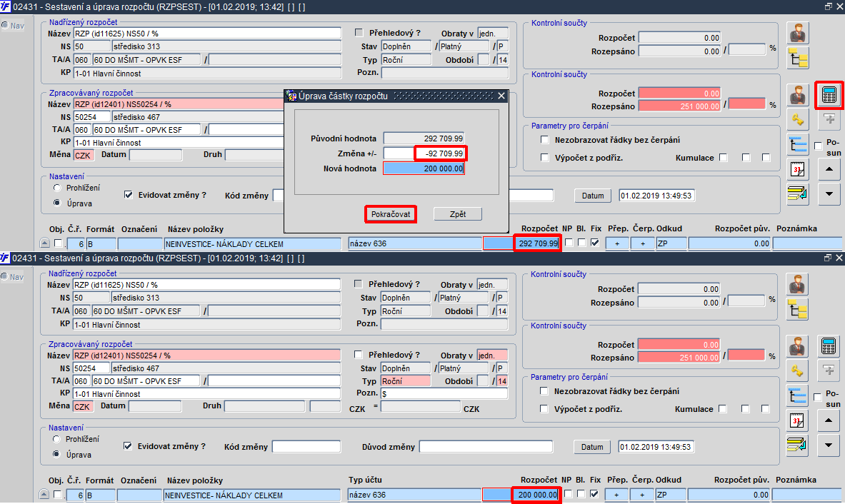Click the blue colored cell before Rozpočet 200 000.00
845x504 pixels.
point(496,494)
